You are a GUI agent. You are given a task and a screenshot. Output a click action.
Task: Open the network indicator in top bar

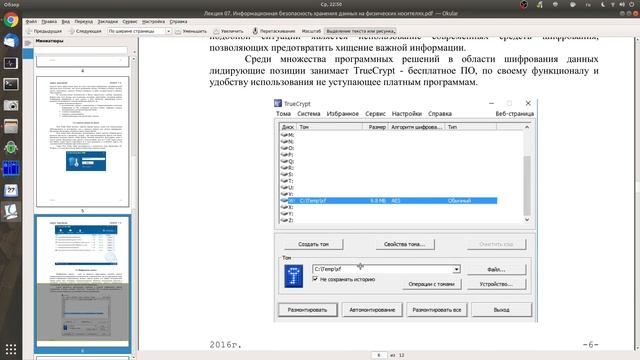(613, 4)
